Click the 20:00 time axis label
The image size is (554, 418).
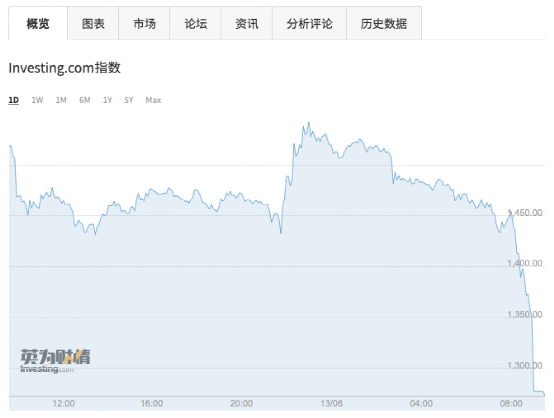pyautogui.click(x=242, y=404)
